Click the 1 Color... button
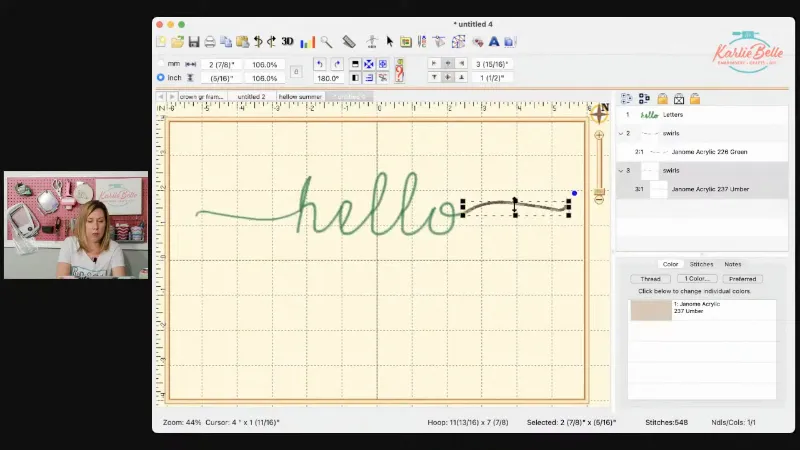Image resolution: width=800 pixels, height=450 pixels. [697, 279]
